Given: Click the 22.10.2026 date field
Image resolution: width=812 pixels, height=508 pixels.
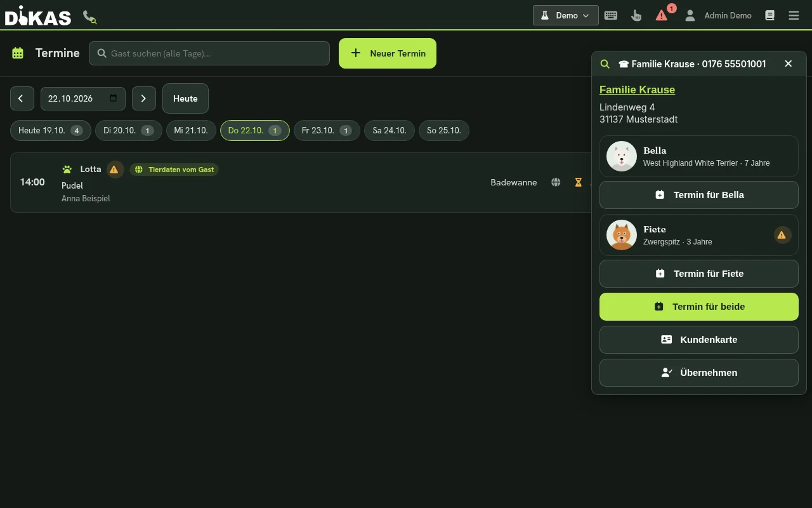Looking at the screenshot, I should [83, 98].
